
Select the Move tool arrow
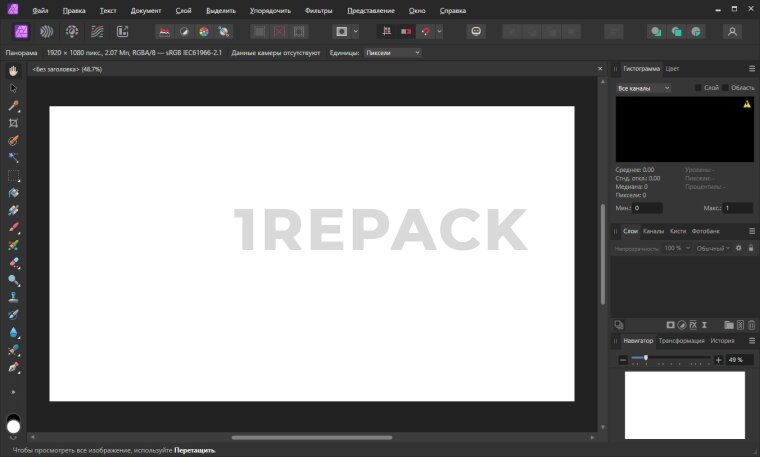13,88
